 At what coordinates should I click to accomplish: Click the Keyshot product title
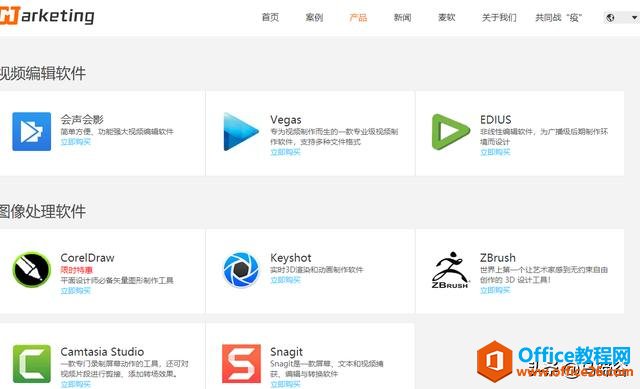point(291,258)
